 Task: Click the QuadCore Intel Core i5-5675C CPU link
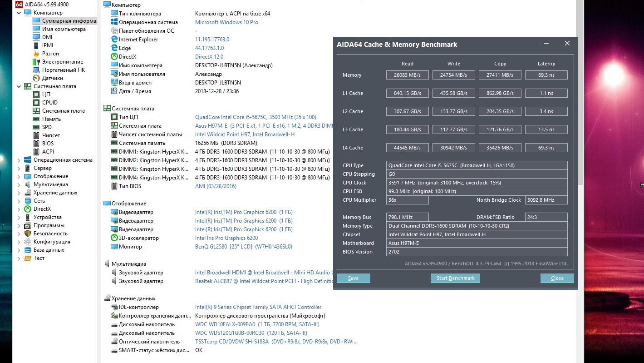[256, 117]
